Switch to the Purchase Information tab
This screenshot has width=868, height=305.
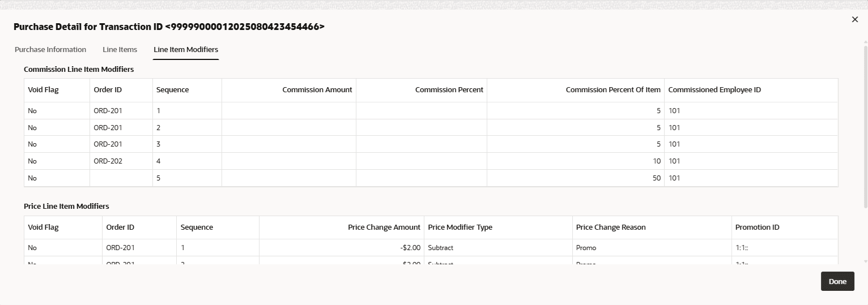pyautogui.click(x=50, y=49)
